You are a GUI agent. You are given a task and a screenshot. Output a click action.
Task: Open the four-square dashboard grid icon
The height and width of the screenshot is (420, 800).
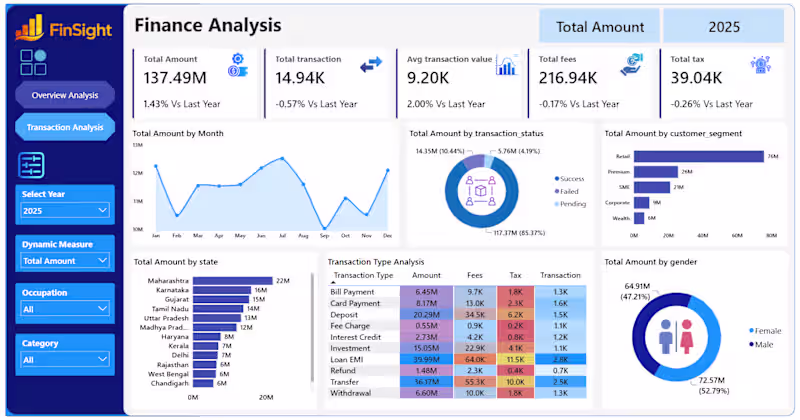click(x=33, y=62)
